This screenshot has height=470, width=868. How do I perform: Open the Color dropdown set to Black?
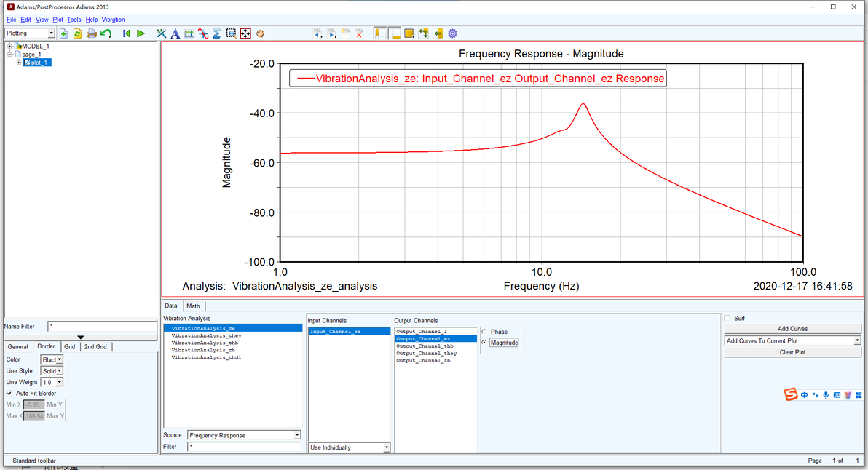coord(52,359)
